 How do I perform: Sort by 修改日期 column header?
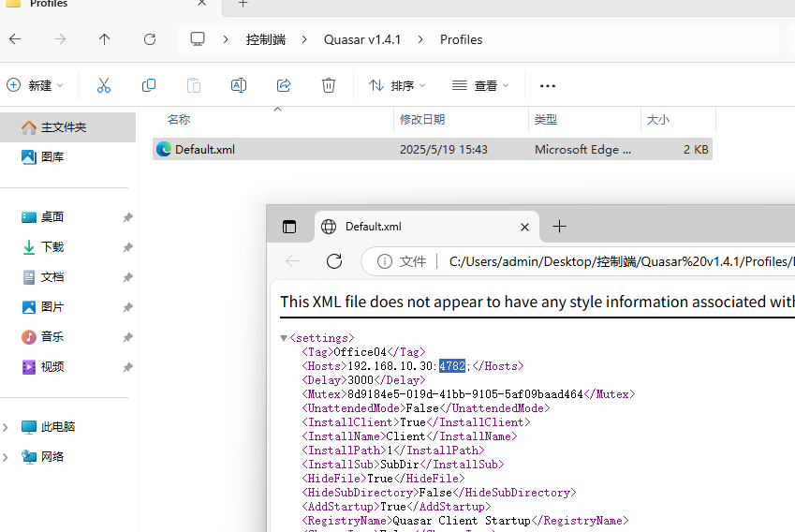coord(421,120)
